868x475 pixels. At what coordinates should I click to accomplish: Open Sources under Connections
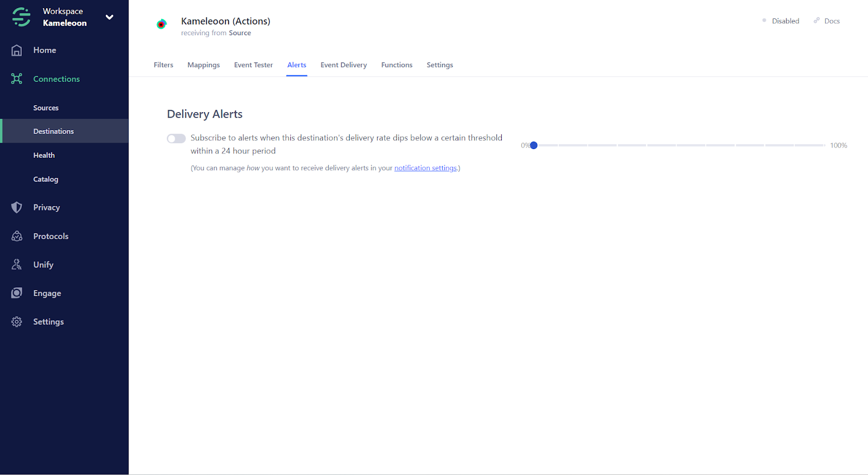click(46, 108)
